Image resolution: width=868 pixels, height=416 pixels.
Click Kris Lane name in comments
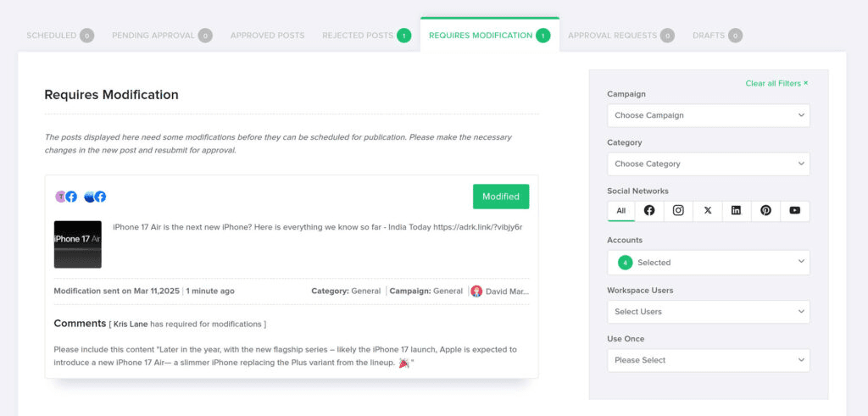[131, 324]
